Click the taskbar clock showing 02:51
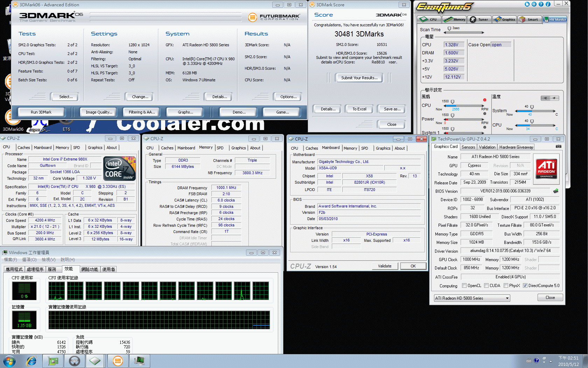Viewport: 588px width, 368px height. pyautogui.click(x=568, y=361)
